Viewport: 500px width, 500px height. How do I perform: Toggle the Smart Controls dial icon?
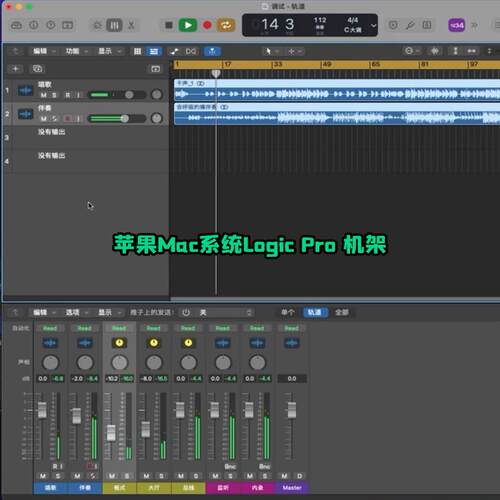point(97,25)
